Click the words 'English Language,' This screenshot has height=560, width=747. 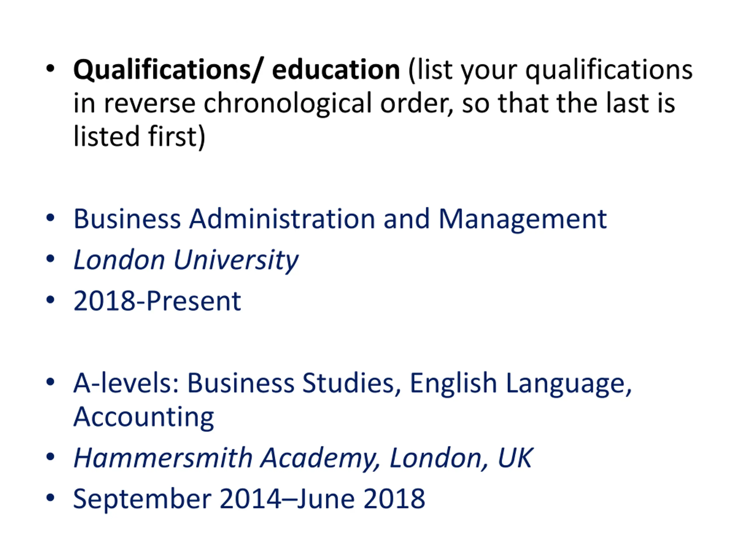point(521,384)
